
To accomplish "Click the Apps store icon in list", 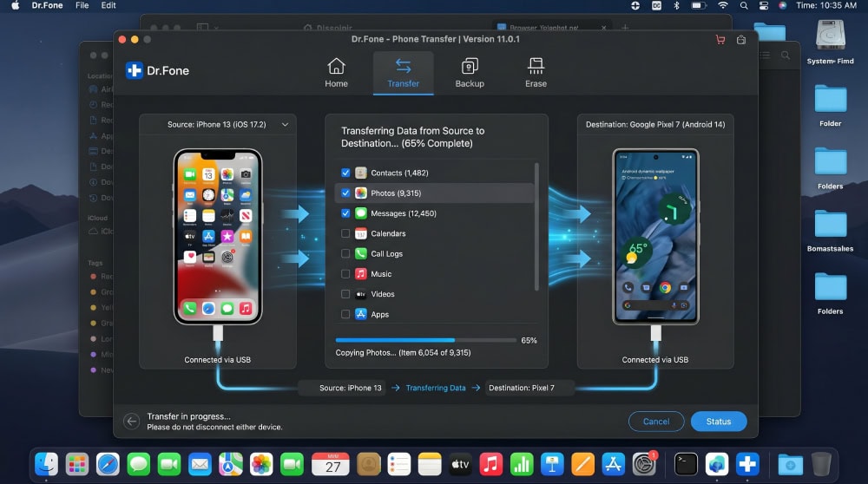I will [x=361, y=314].
